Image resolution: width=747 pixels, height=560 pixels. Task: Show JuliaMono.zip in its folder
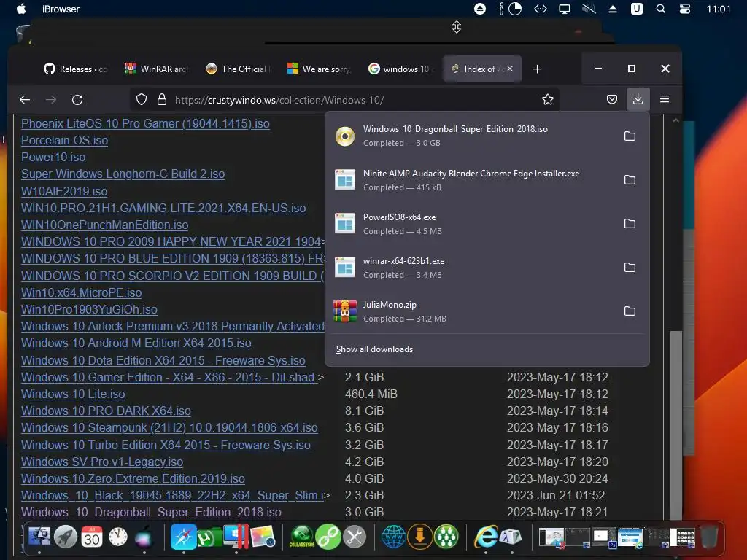click(630, 311)
